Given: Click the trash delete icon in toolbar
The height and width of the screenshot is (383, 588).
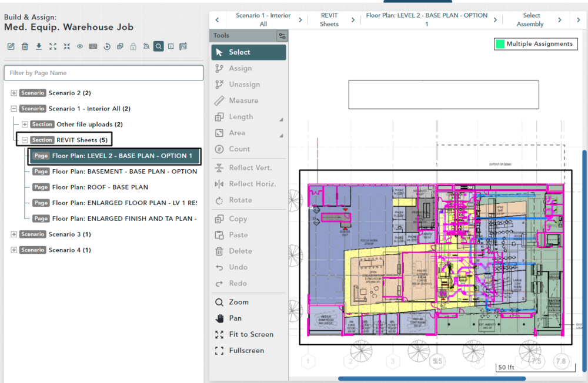Looking at the screenshot, I should 25,46.
